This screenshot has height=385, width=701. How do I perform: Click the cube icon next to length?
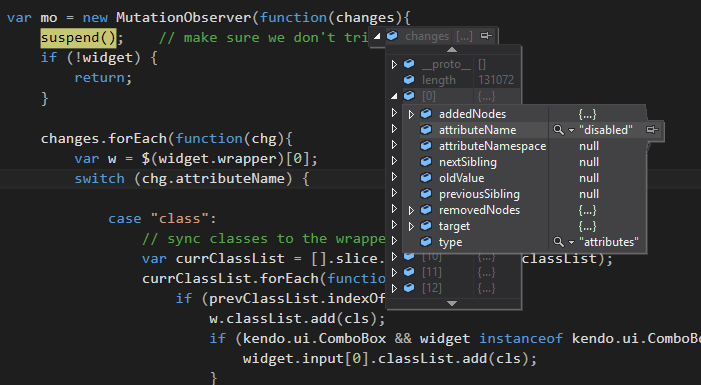(x=409, y=80)
